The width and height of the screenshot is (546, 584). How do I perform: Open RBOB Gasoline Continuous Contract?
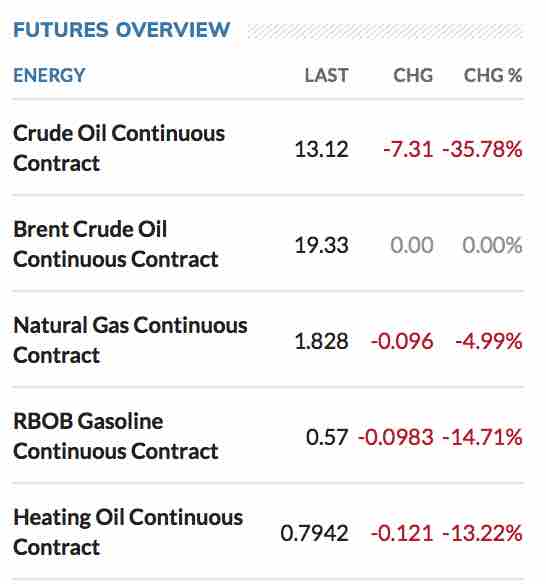[x=115, y=436]
